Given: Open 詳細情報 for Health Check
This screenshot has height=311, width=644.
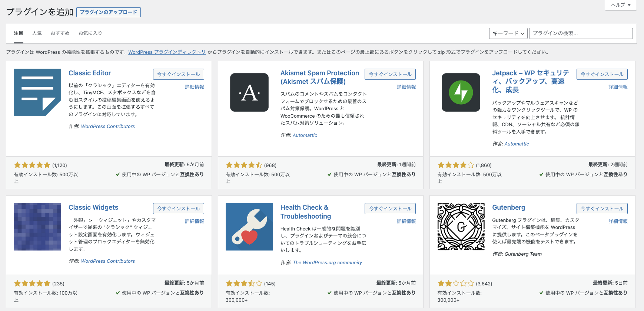Looking at the screenshot, I should [x=406, y=221].
